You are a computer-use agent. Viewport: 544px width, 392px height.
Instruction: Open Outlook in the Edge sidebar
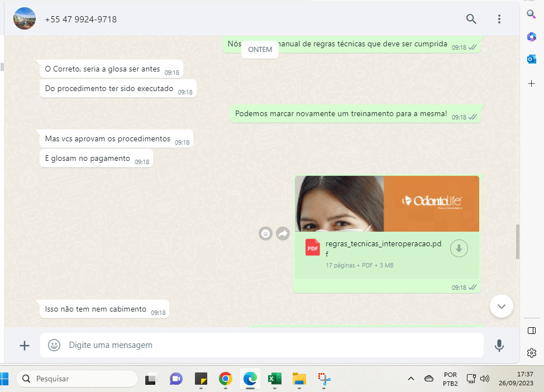coord(531,59)
